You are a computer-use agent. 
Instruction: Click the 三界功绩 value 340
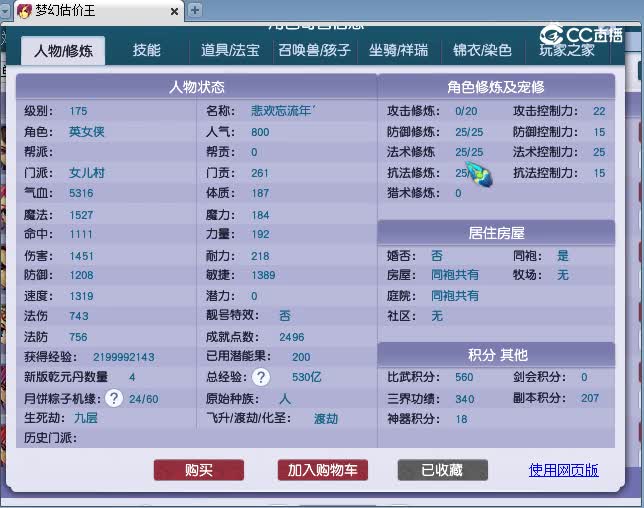pos(465,399)
